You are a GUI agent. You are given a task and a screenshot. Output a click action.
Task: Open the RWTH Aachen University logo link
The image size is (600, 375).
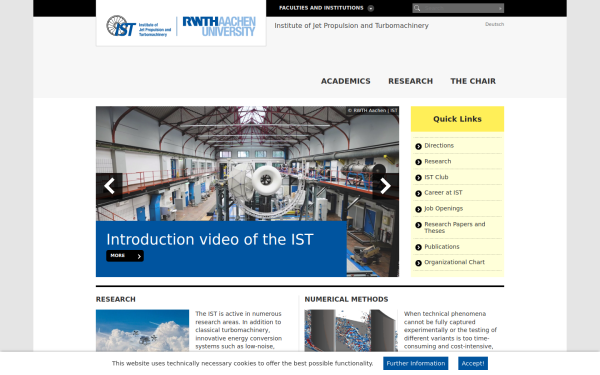tap(219, 26)
